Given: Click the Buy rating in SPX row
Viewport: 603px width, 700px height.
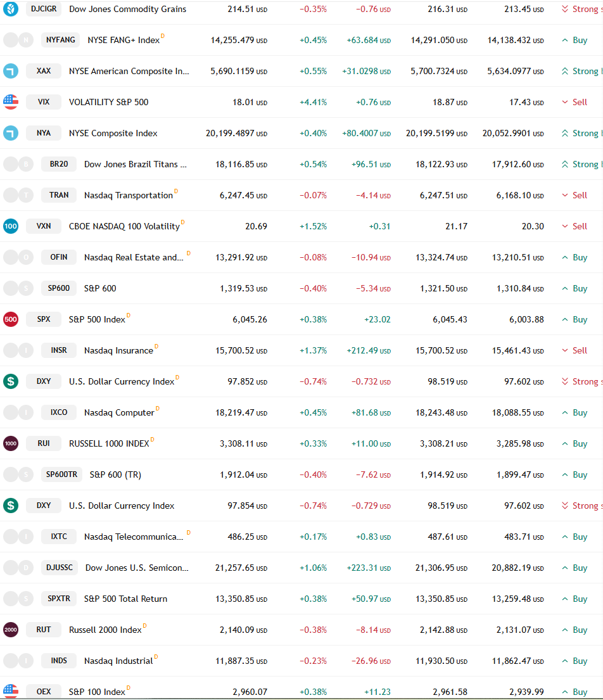Looking at the screenshot, I should click(x=580, y=320).
